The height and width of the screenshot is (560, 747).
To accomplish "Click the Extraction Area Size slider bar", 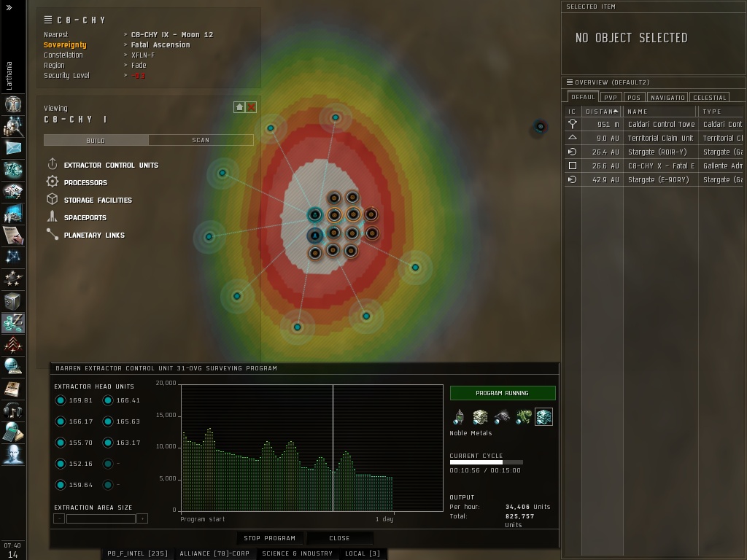I will click(101, 518).
